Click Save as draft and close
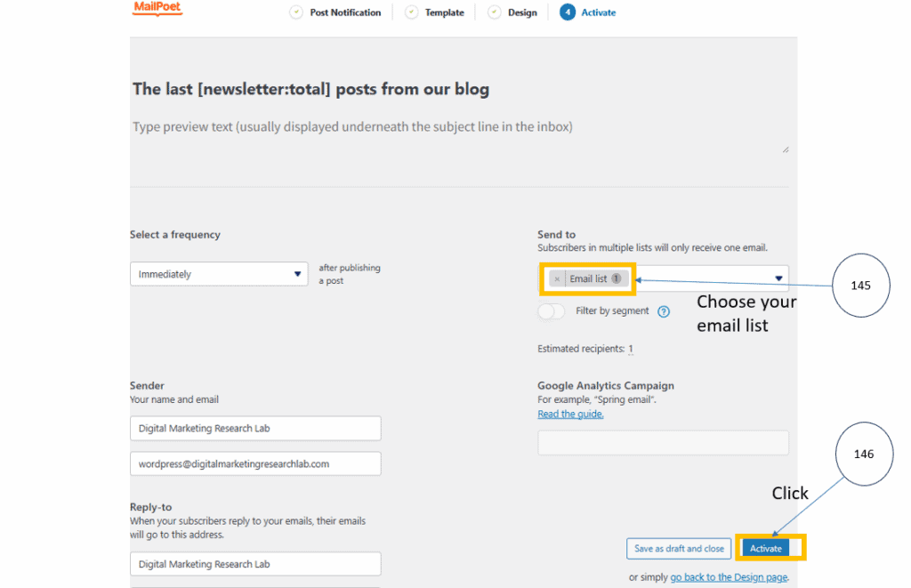The image size is (911, 588). click(679, 548)
